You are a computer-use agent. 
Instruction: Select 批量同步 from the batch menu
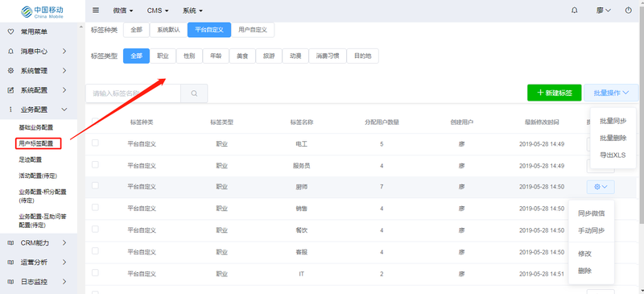coord(613,121)
